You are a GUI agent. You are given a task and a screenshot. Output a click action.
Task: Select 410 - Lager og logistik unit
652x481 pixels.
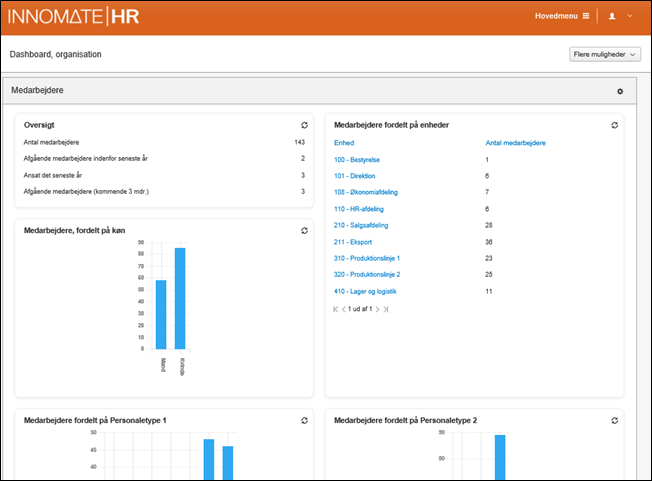[x=365, y=291]
